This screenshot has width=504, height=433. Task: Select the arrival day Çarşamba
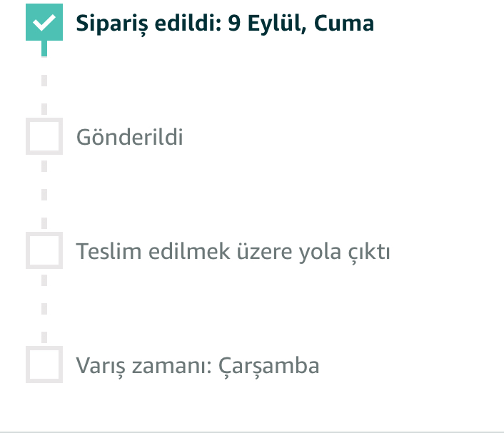click(268, 366)
